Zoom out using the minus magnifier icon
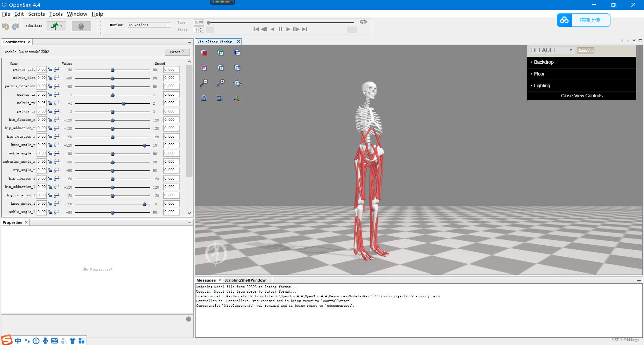The image size is (644, 345). (204, 83)
